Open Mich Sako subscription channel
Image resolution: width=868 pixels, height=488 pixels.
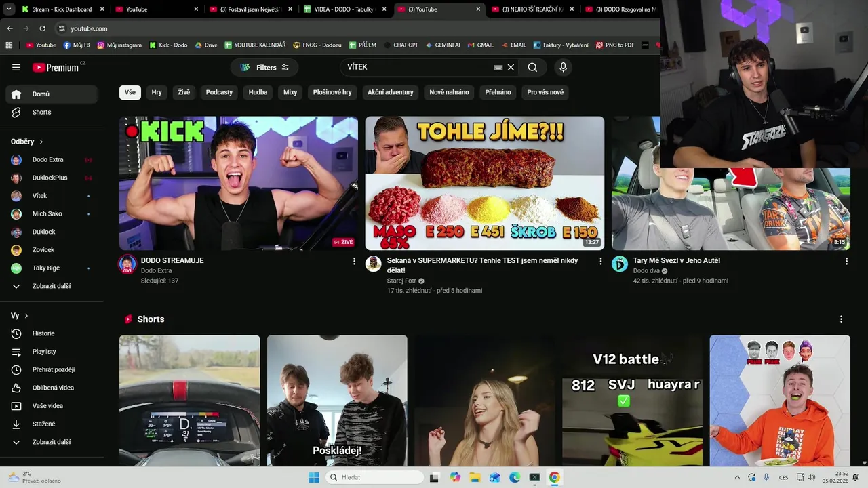pos(53,213)
